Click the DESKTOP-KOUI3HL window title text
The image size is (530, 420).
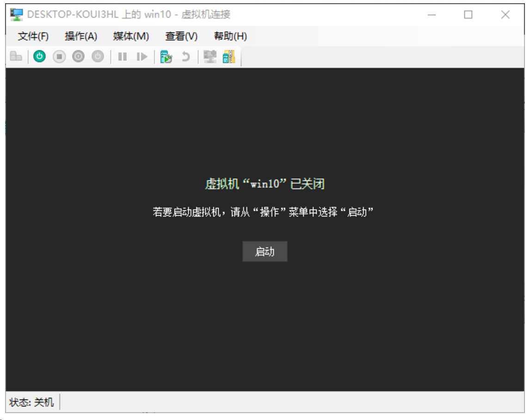(x=129, y=14)
